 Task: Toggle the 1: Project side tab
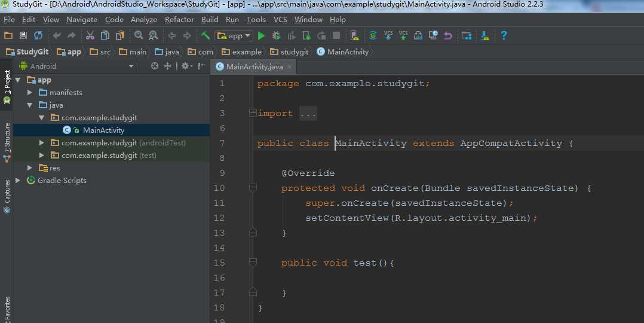[7, 86]
